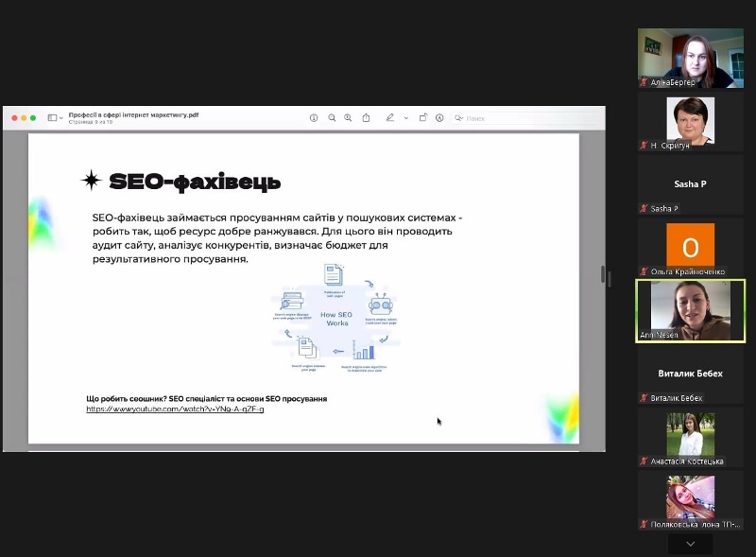Click muted mic icon next to Sasha P

[644, 208]
